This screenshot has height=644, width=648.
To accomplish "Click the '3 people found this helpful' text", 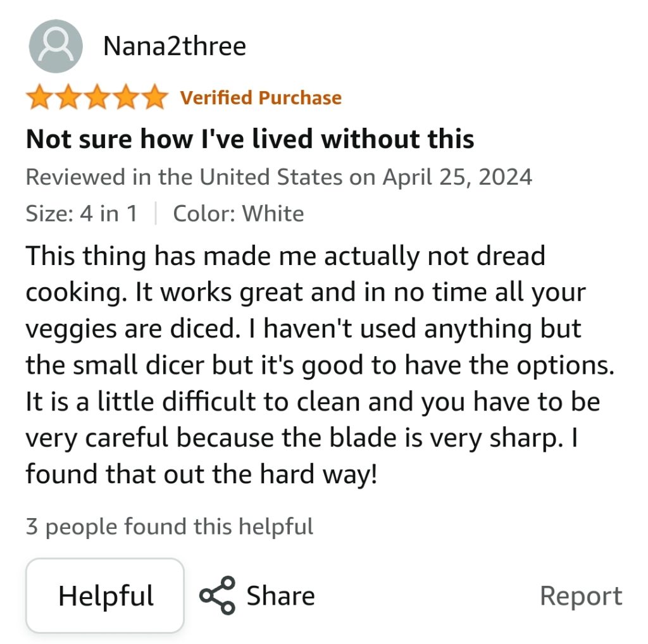I will pyautogui.click(x=170, y=527).
